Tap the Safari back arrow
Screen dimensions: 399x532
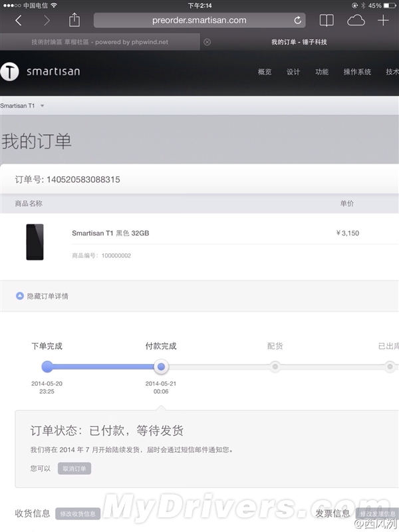pos(19,21)
